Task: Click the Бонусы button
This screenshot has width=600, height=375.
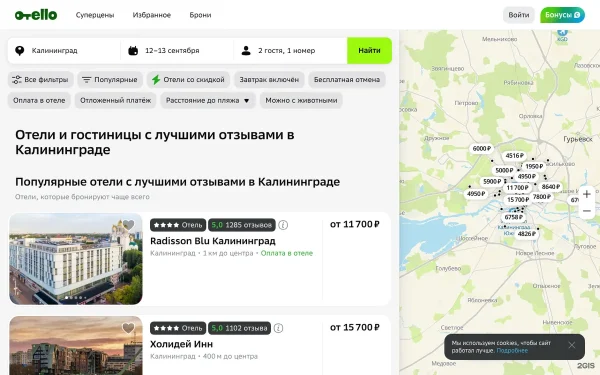Action: coord(562,15)
